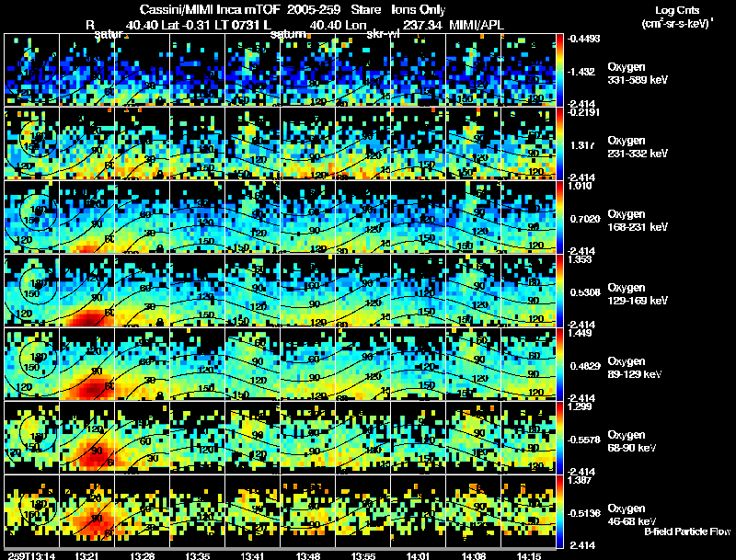Click the color scale bar beside 129-169 keV row

559,291
